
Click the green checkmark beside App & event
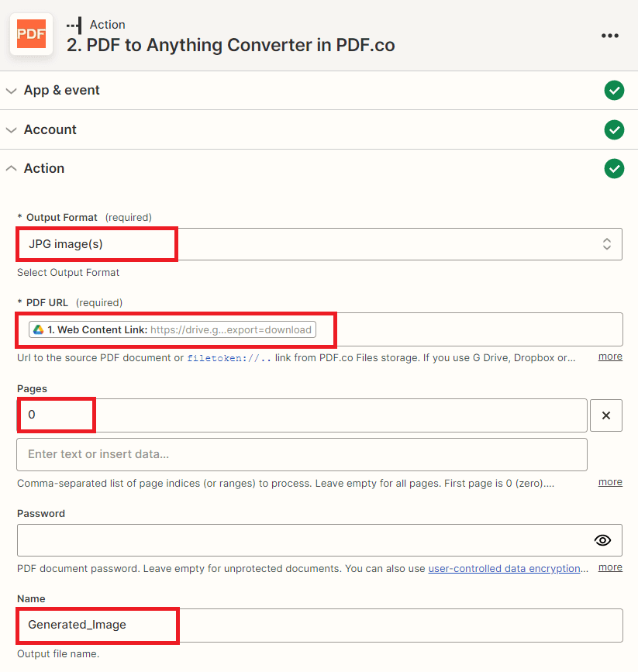tap(614, 91)
